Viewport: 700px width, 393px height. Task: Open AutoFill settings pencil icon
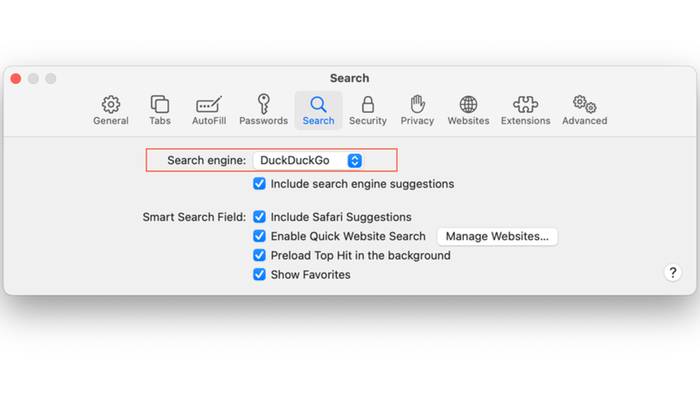click(x=209, y=105)
